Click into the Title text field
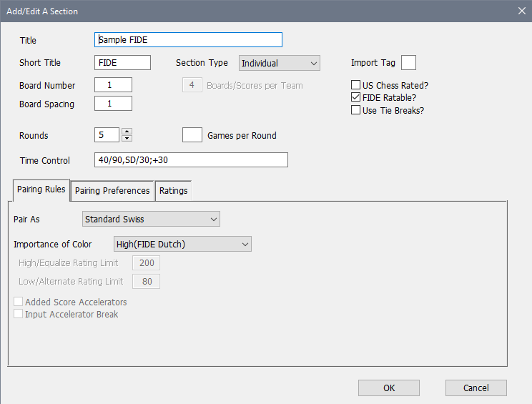 pyautogui.click(x=188, y=40)
